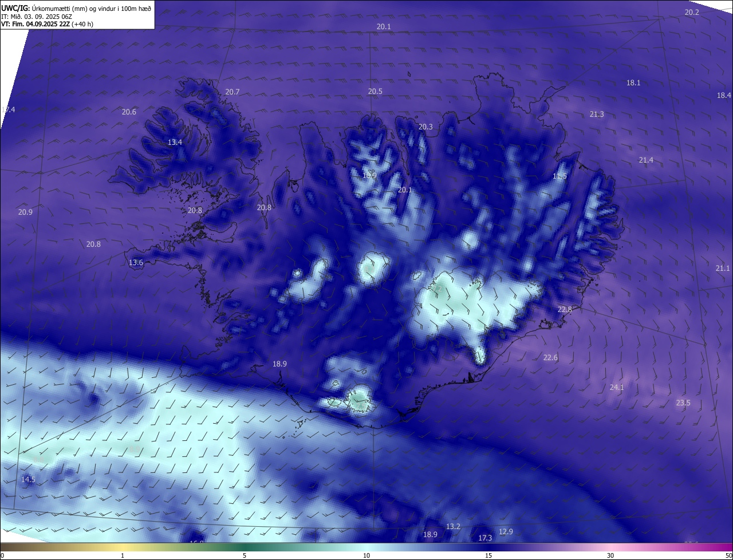Click the 1 tick on the color scale
The width and height of the screenshot is (733, 560).
coord(123,555)
